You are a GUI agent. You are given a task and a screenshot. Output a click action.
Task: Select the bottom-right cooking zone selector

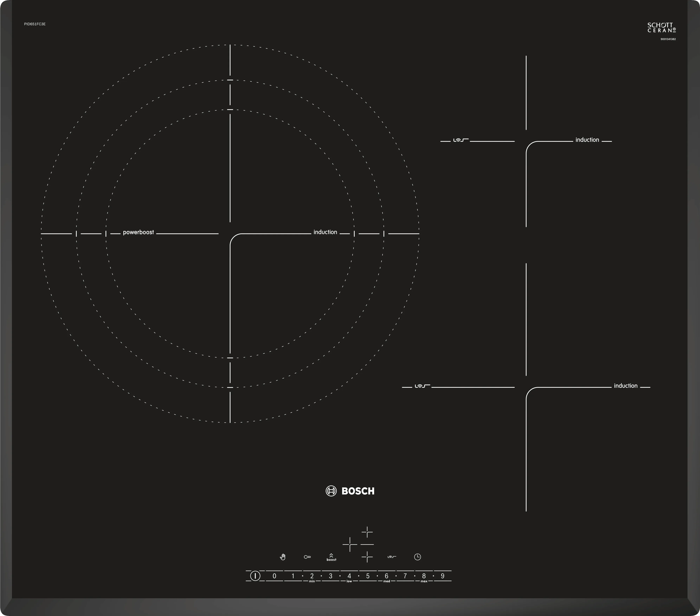pyautogui.click(x=367, y=557)
